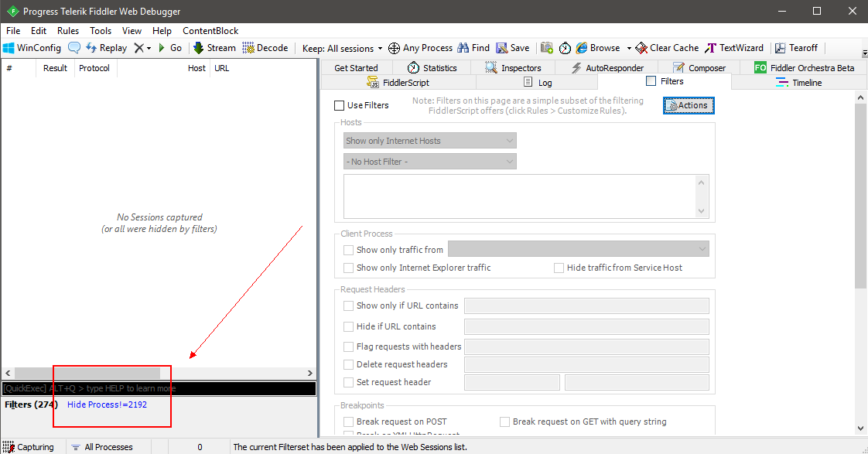Viewport: 868px width, 454px height.
Task: Check Flag requests with headers
Action: [x=348, y=346]
